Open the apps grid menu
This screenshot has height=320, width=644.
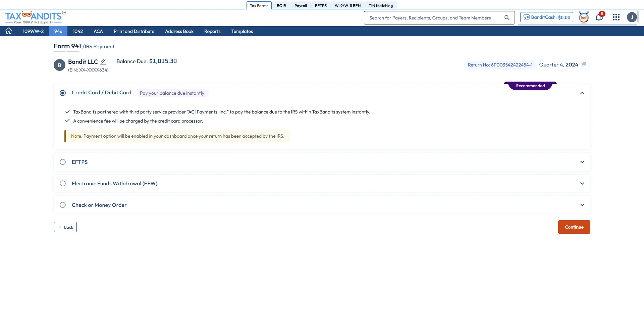(616, 17)
